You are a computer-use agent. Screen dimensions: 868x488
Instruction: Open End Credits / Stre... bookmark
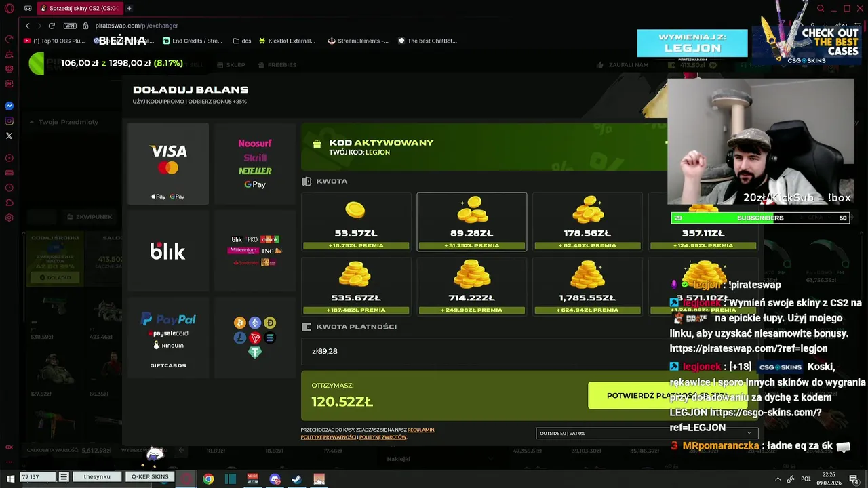click(x=193, y=41)
